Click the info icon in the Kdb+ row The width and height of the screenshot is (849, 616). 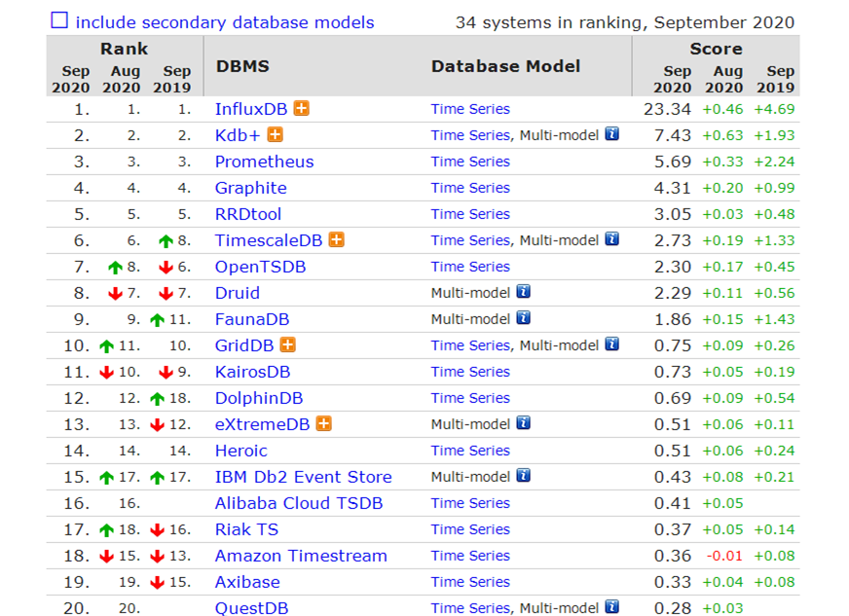(611, 133)
